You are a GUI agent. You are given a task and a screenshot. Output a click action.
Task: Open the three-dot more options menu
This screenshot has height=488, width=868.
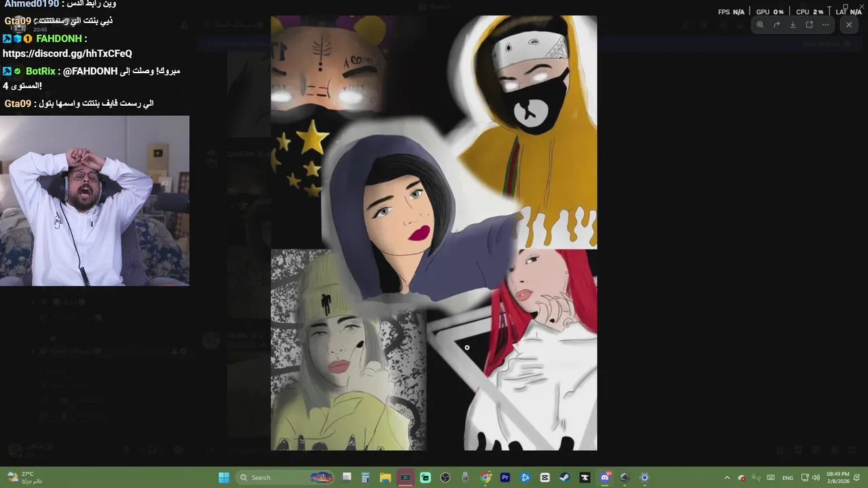(825, 24)
